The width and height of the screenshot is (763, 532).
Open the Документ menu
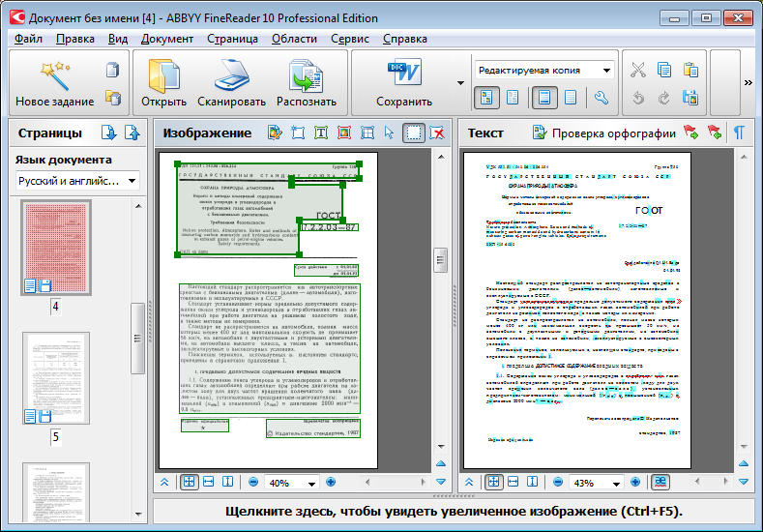[x=167, y=39]
